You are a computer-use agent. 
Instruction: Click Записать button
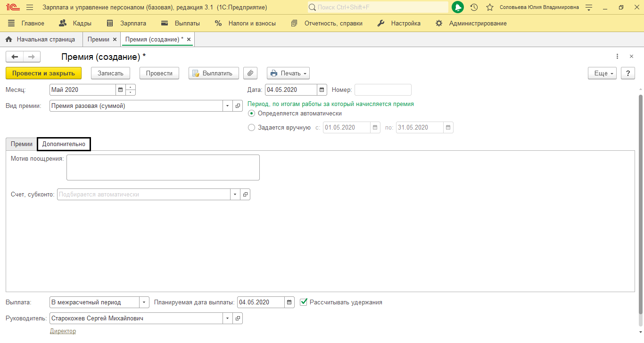point(110,73)
